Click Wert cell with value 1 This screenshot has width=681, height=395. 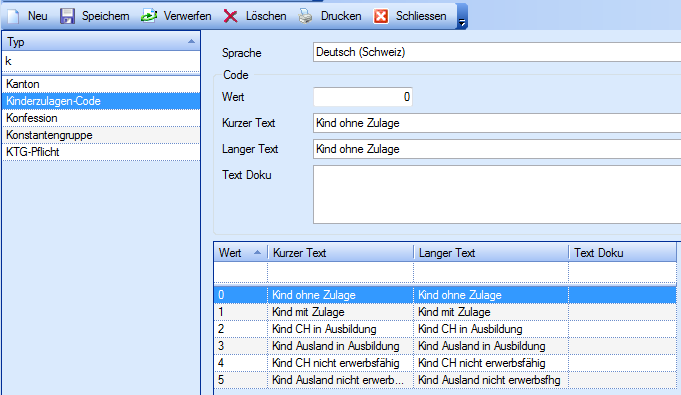pos(241,312)
